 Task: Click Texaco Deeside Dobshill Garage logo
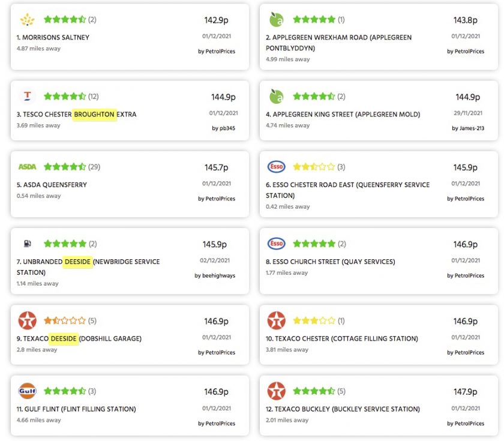click(x=27, y=320)
